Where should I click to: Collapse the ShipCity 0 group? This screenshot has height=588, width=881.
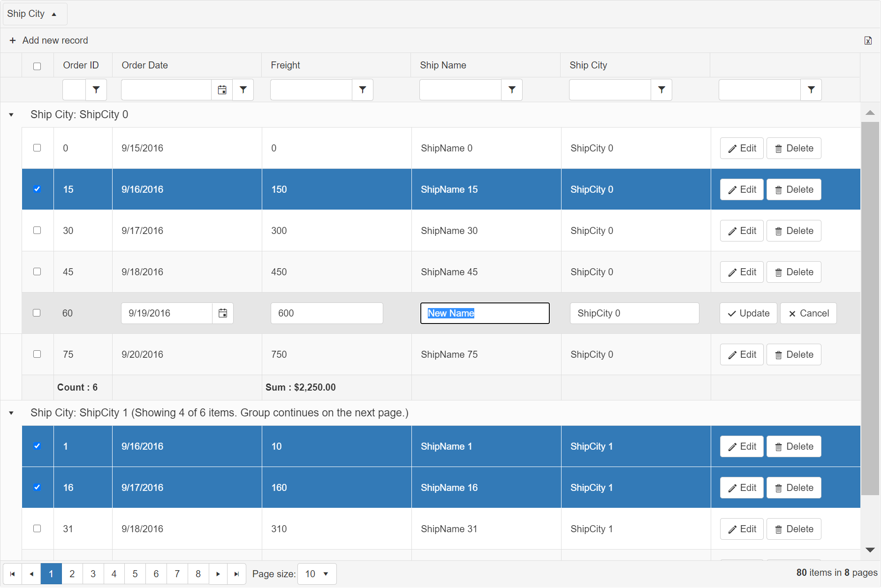coord(11,115)
